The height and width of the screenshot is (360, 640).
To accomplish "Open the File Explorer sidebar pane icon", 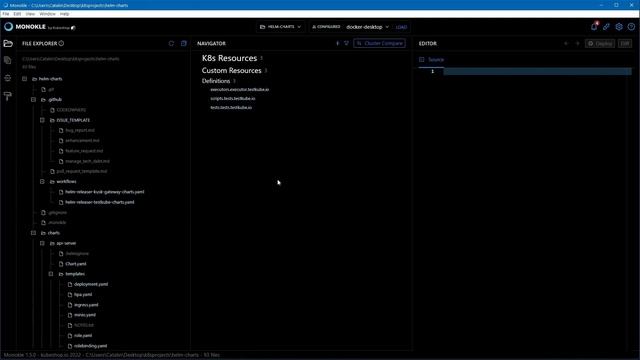I will pyautogui.click(x=8, y=43).
